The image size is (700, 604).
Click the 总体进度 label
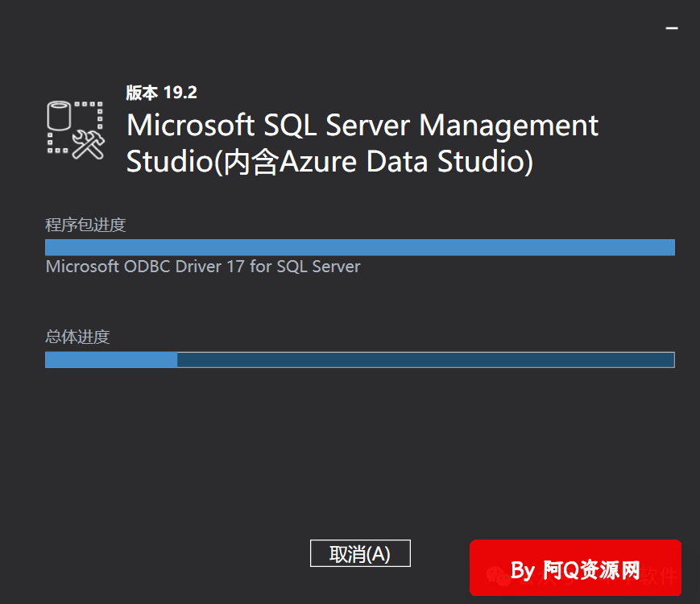[77, 337]
